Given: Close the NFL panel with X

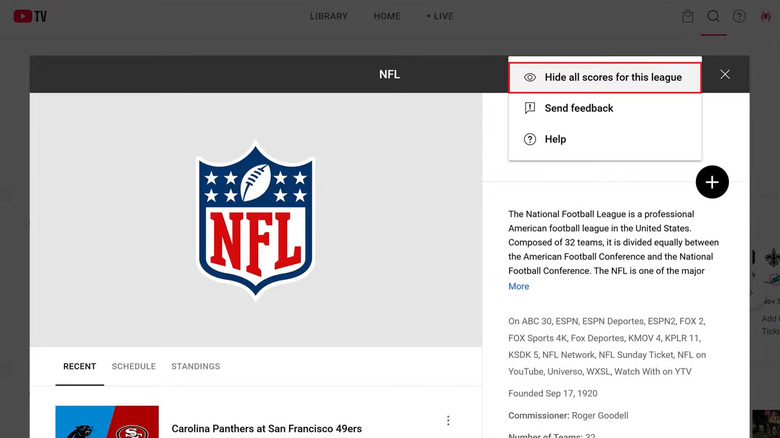Looking at the screenshot, I should (x=725, y=74).
